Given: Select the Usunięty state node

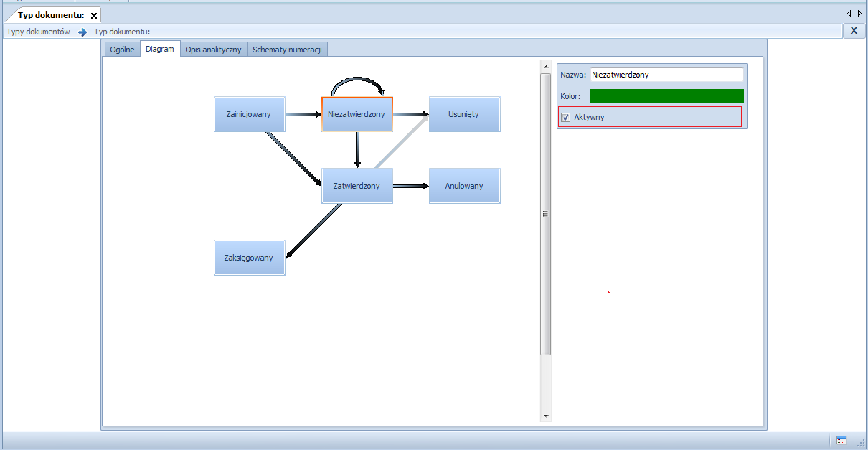Looking at the screenshot, I should (x=465, y=114).
